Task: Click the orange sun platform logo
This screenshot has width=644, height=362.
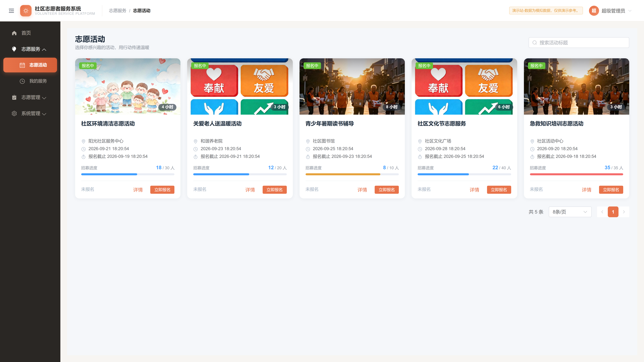Action: click(26, 11)
